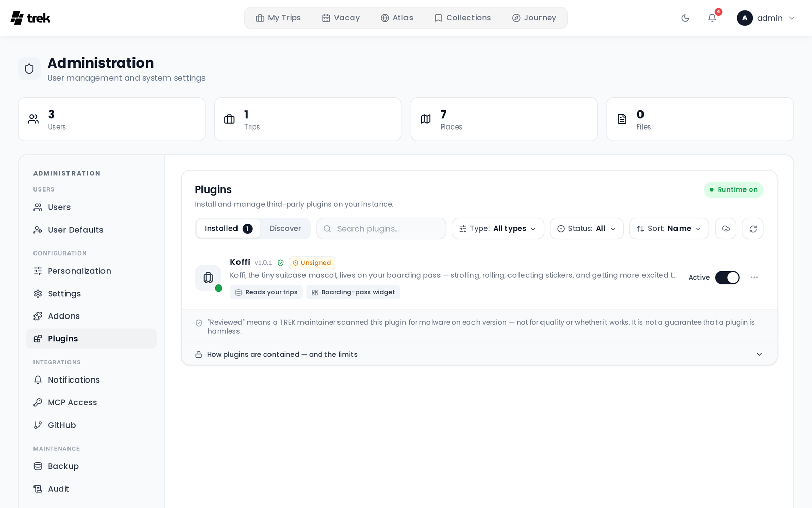Click the upload plugin cloud icon

pos(726,229)
